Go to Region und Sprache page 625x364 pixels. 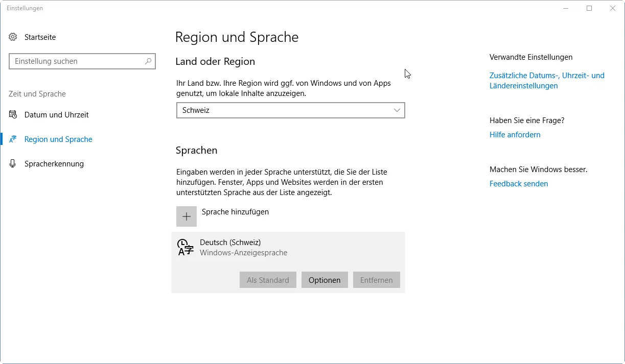(58, 139)
